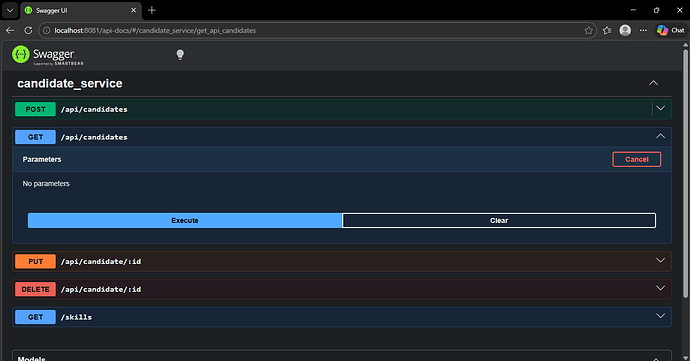Toggle dark mode with the lightbulb icon
Screen dimensions: 690x361
click(x=180, y=55)
